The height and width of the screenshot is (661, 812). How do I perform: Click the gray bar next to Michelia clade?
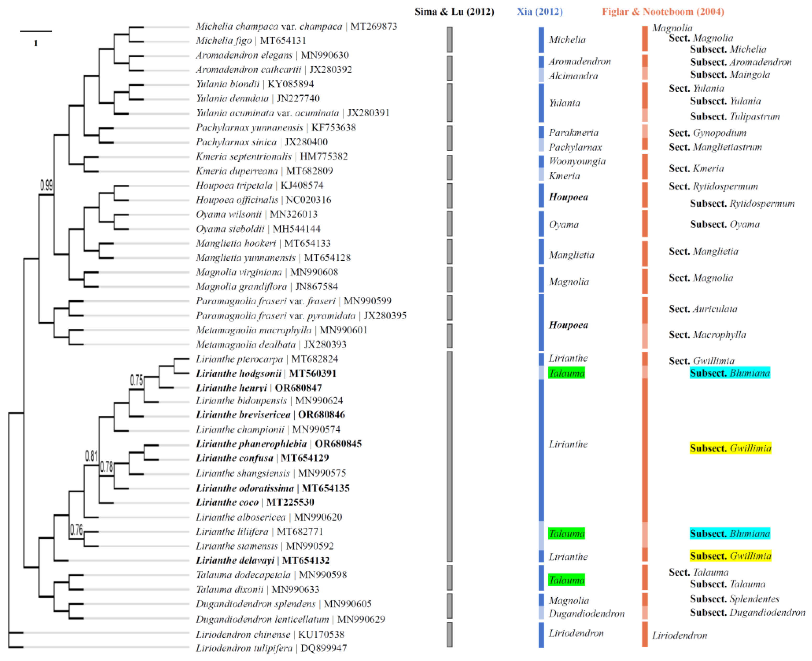click(x=449, y=39)
